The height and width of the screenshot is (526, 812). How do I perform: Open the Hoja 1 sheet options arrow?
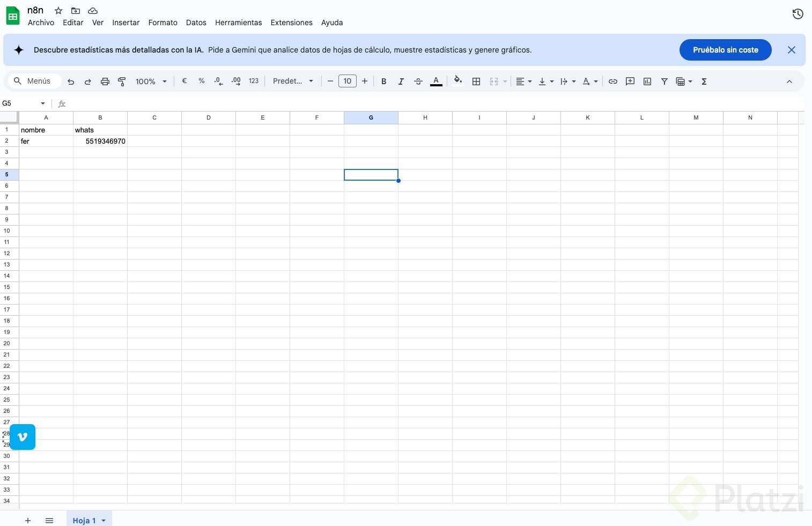(x=104, y=521)
